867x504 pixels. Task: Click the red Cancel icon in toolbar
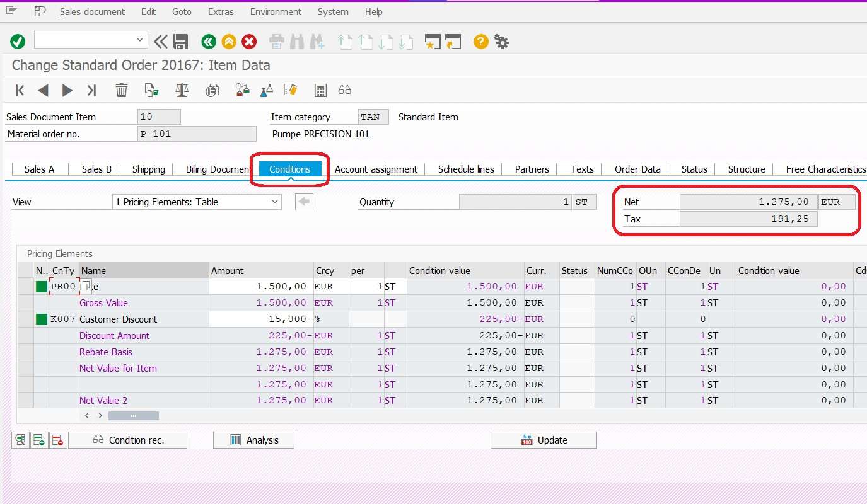pyautogui.click(x=250, y=42)
